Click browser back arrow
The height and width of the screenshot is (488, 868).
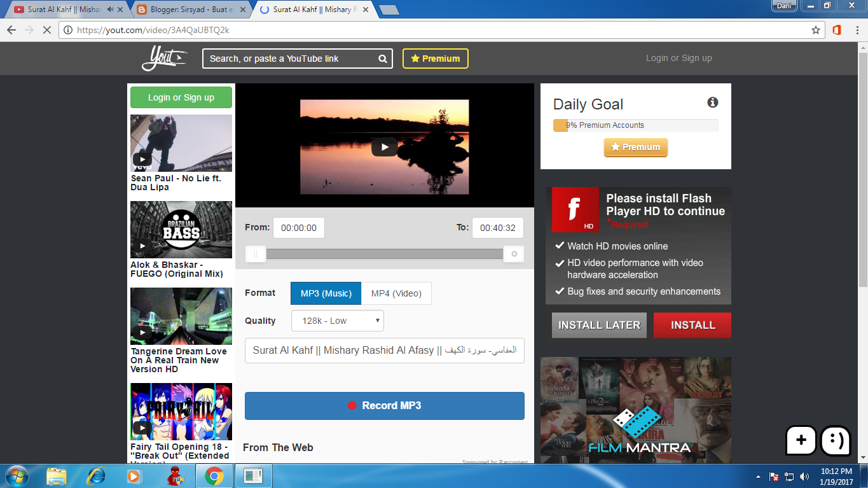point(11,30)
